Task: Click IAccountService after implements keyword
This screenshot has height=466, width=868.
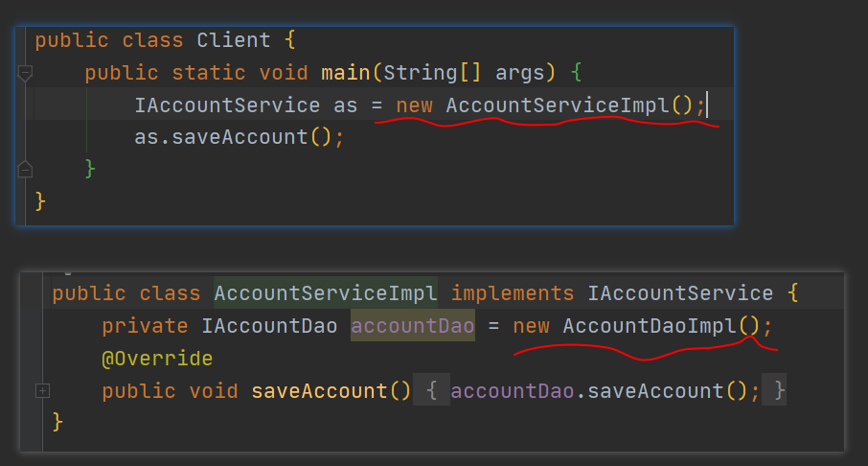Action: pyautogui.click(x=680, y=293)
